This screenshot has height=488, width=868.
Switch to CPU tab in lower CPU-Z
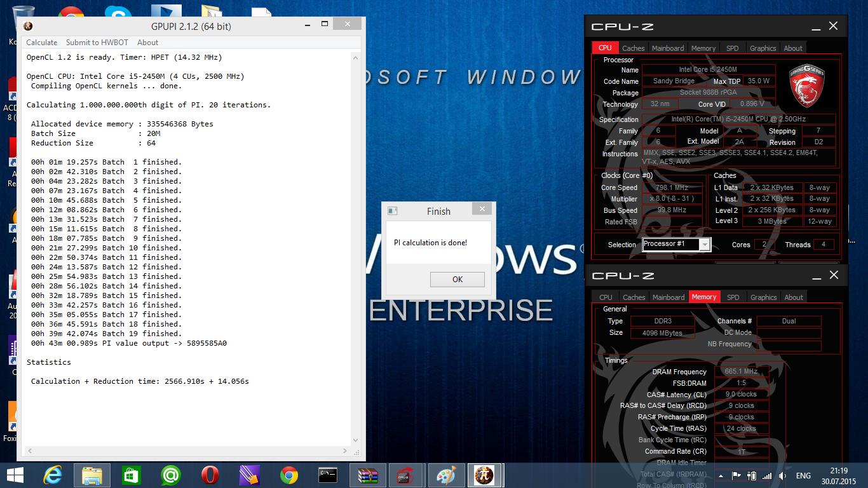click(x=606, y=297)
